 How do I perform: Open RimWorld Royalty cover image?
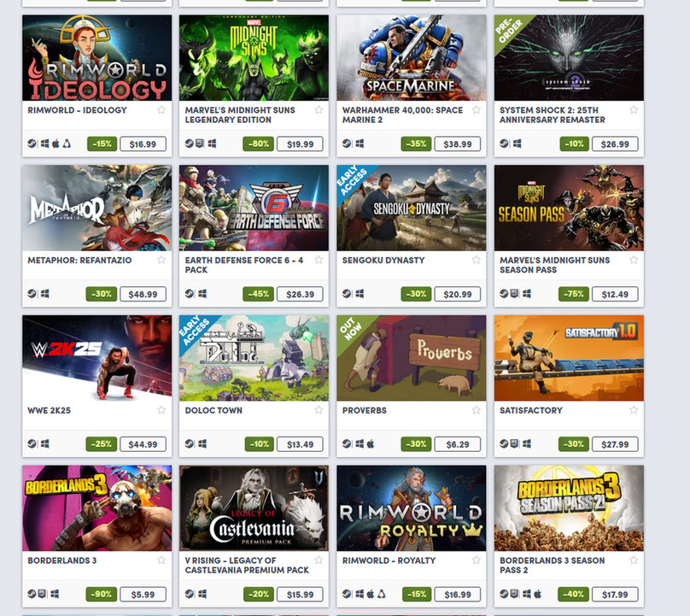[x=412, y=508]
